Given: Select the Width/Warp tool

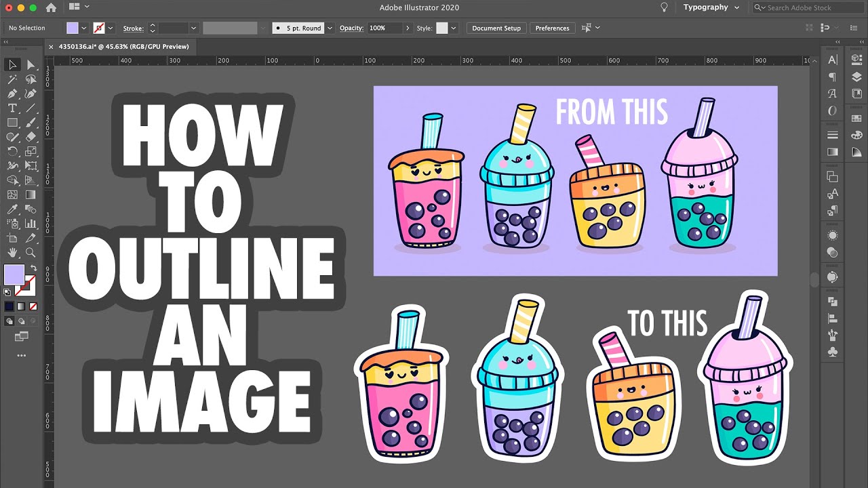Looking at the screenshot, I should pos(12,165).
